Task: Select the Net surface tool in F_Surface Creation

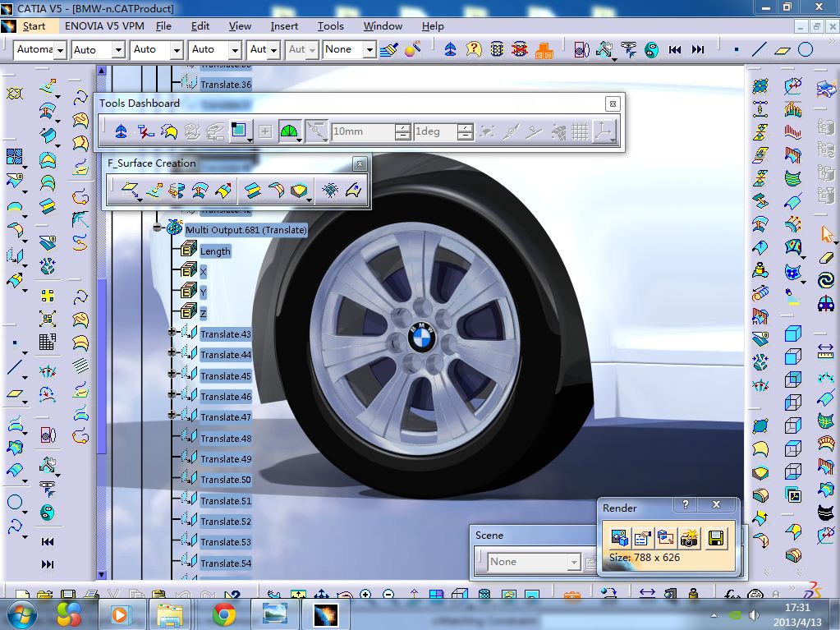Action: point(330,191)
